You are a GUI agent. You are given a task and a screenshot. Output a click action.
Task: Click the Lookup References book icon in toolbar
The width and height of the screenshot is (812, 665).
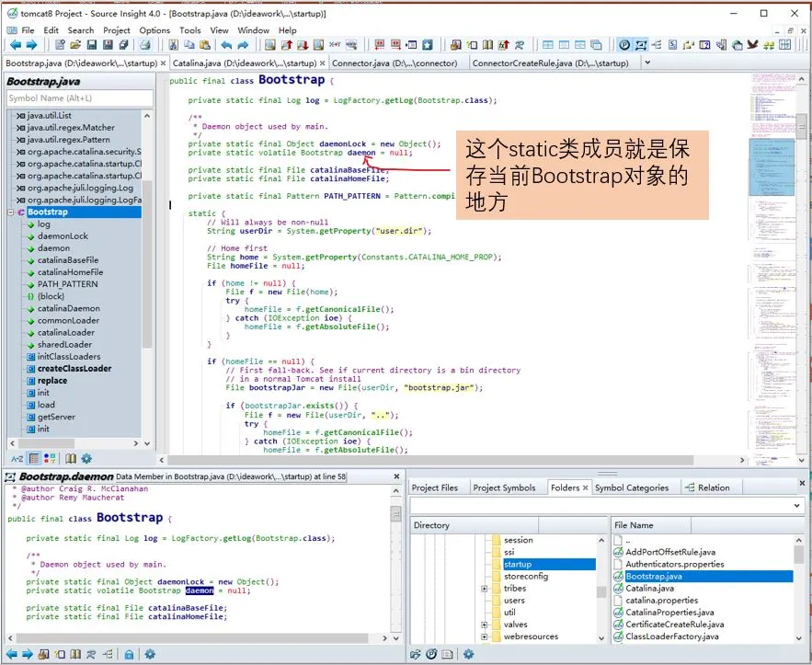487,45
